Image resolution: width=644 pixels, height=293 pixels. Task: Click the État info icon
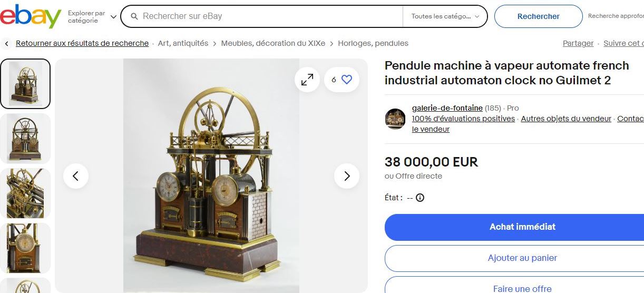tap(420, 198)
